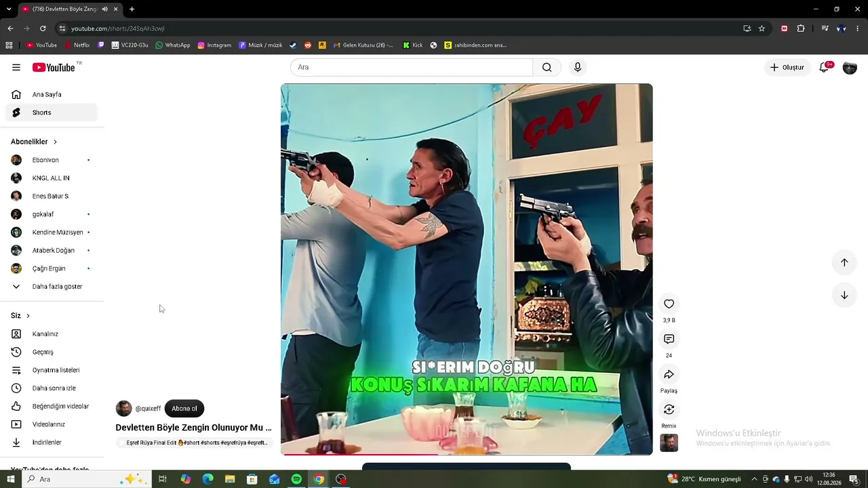Reload the page in Chrome
The width and height of the screenshot is (868, 488).
[43, 28]
